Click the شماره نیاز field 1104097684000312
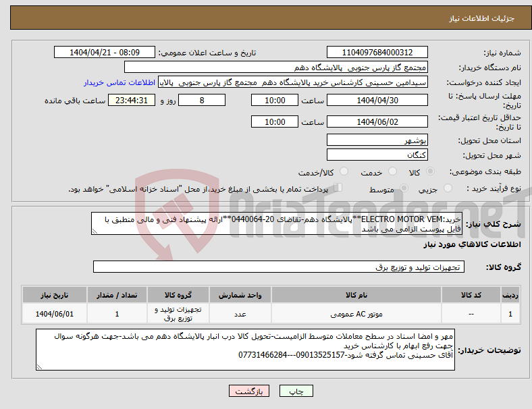Image resolution: width=532 pixels, height=409 pixels. click(377, 52)
